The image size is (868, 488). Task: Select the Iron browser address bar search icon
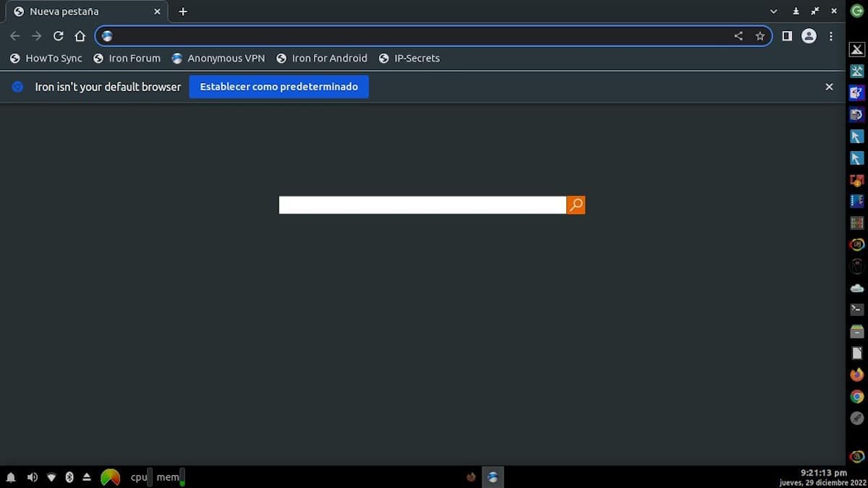pos(106,35)
